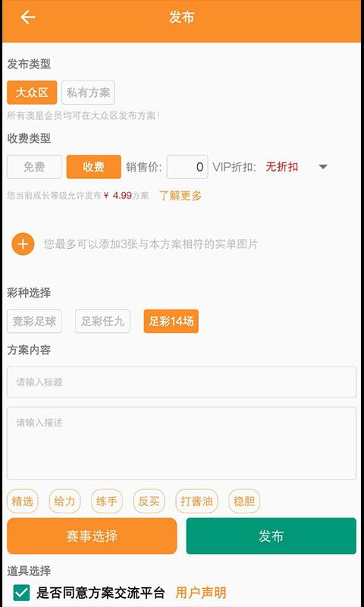Apply the 精选 tag

(x=23, y=502)
